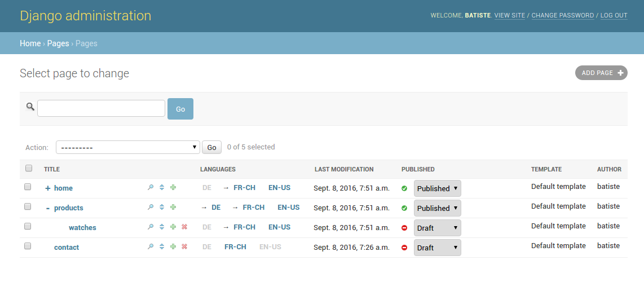
Task: Click the move arrows icon in contact row
Action: click(x=162, y=246)
